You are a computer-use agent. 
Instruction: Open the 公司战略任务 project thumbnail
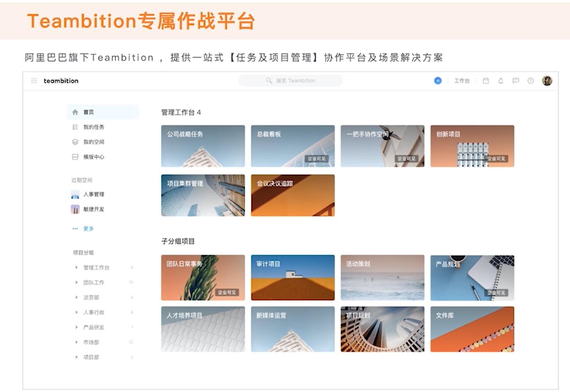pos(203,146)
